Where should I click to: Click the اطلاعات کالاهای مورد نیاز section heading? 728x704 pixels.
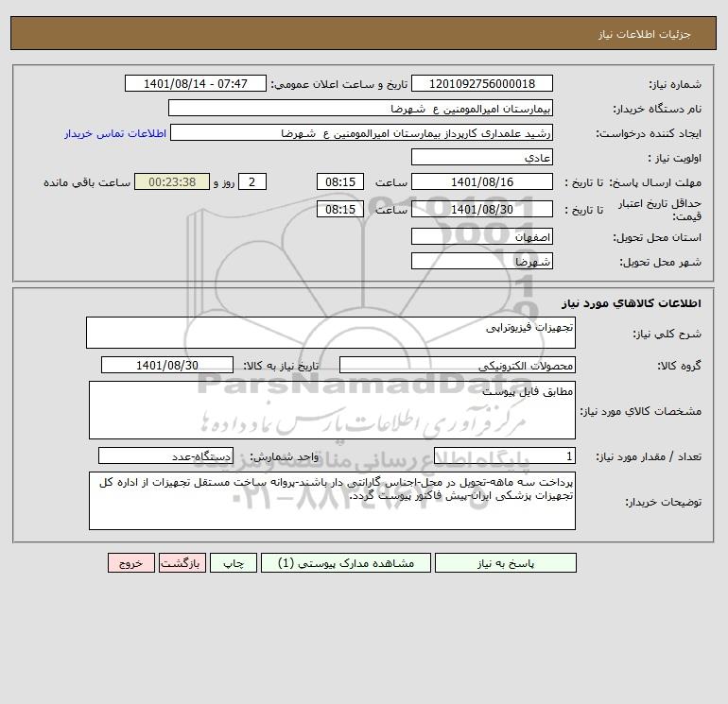(x=632, y=303)
